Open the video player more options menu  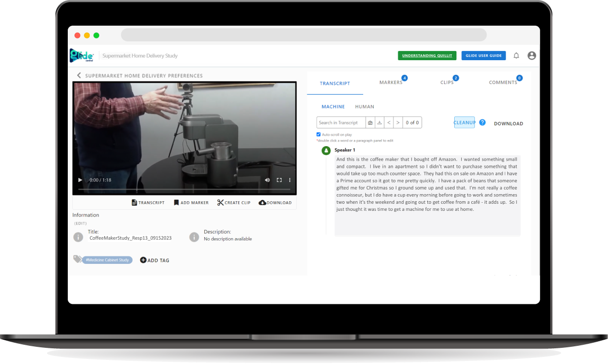pyautogui.click(x=290, y=180)
